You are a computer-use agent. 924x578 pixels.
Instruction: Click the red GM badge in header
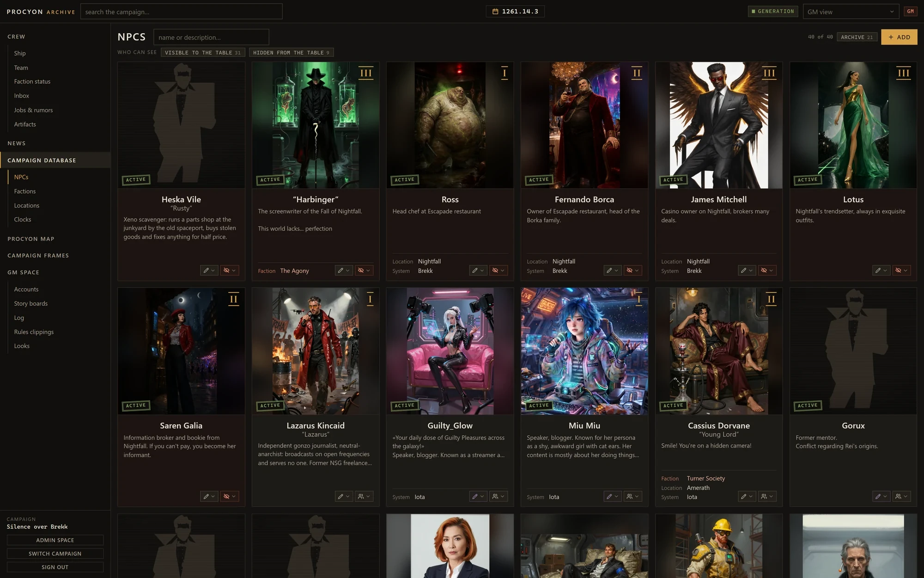910,12
